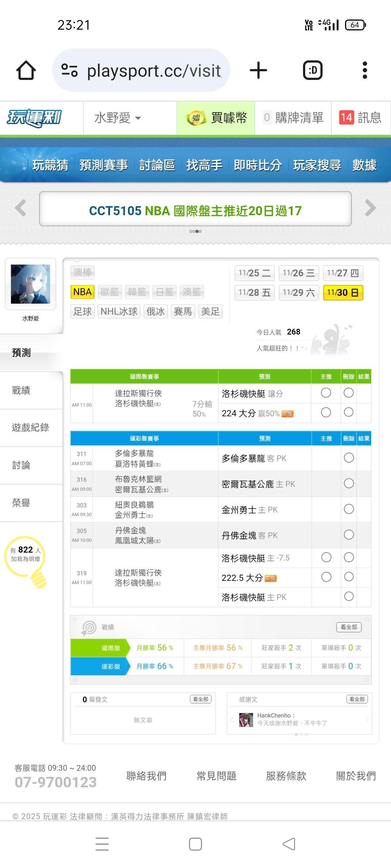This screenshot has height=868, width=391.
Task: Show the next banner with the right arrow
Action: click(370, 208)
